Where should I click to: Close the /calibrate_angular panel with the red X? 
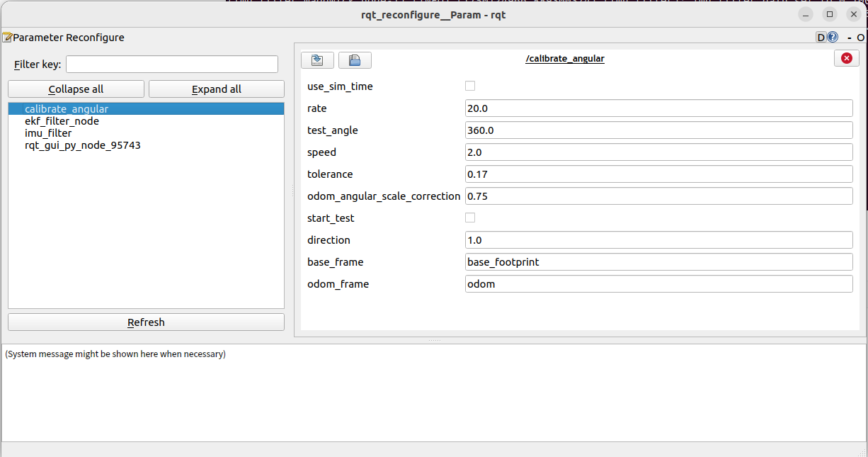click(x=847, y=59)
